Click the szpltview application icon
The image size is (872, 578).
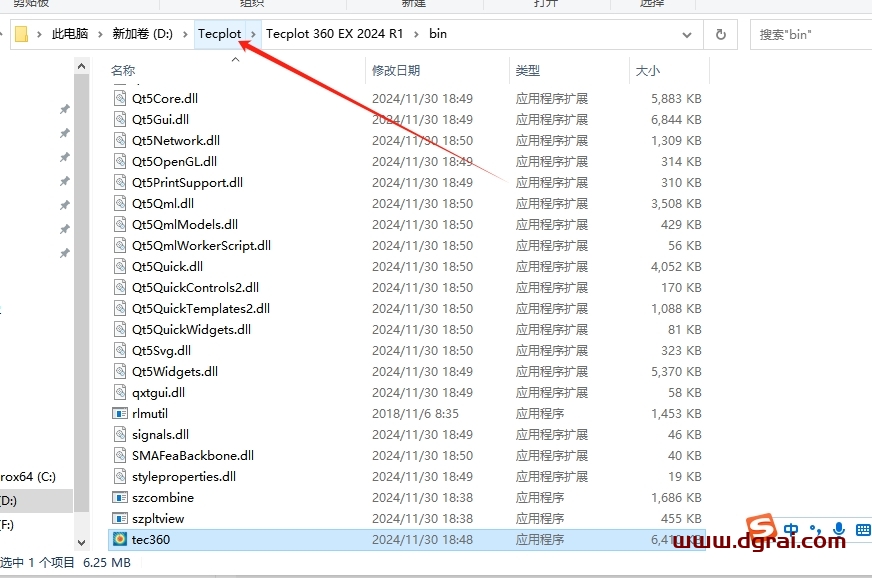pyautogui.click(x=120, y=518)
